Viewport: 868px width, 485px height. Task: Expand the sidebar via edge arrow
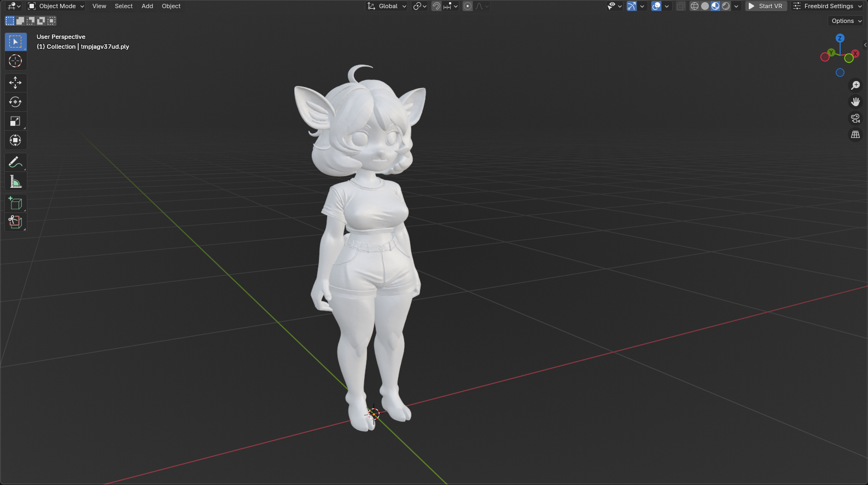pyautogui.click(x=865, y=45)
